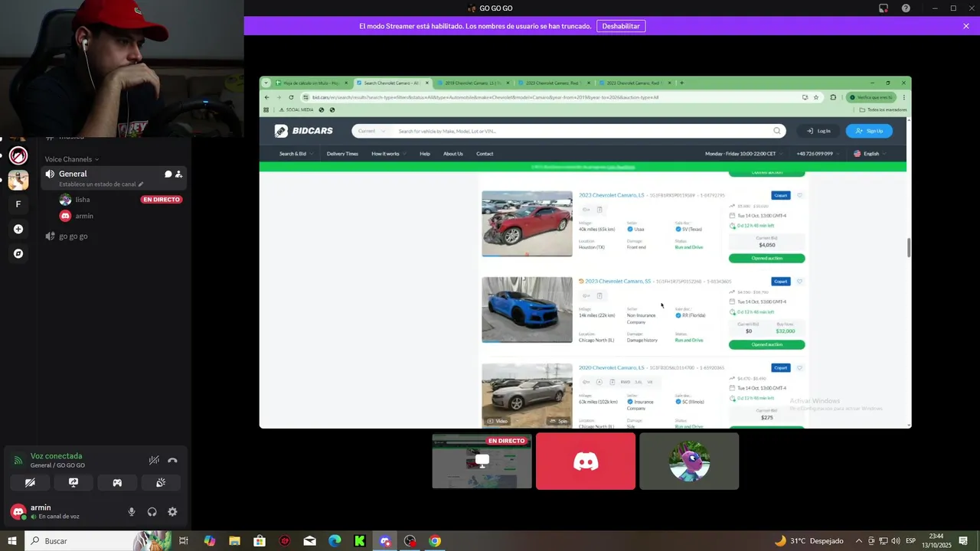The height and width of the screenshot is (551, 980).
Task: Toggle noise suppression in voice panel
Action: coord(154,460)
